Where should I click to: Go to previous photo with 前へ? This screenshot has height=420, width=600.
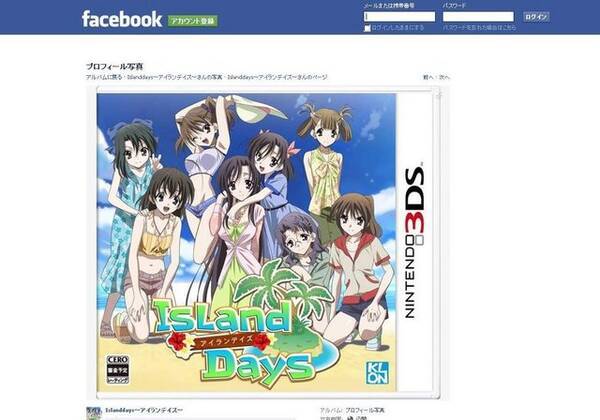click(x=428, y=77)
